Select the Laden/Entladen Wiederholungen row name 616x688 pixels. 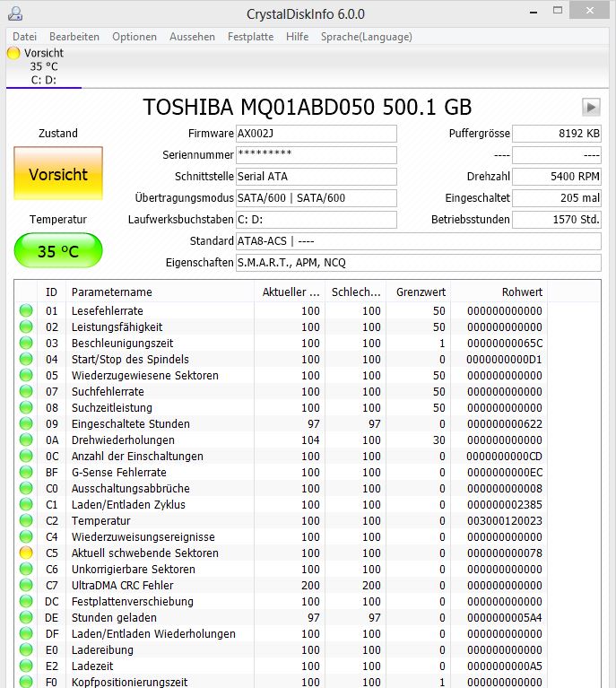pos(153,634)
